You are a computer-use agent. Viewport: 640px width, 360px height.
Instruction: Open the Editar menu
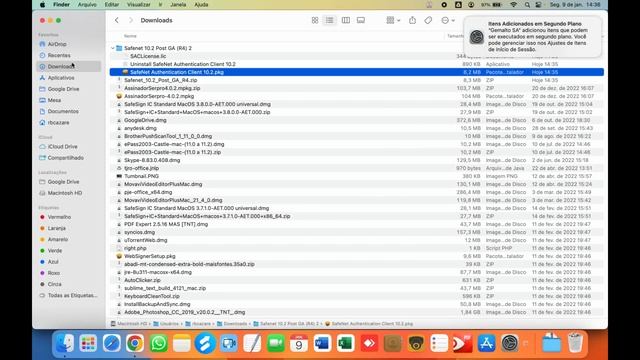pyautogui.click(x=111, y=4)
